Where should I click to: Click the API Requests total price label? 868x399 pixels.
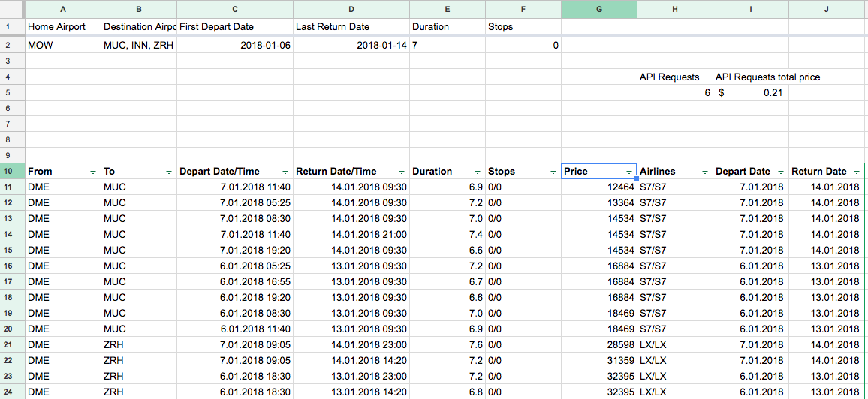coord(768,76)
